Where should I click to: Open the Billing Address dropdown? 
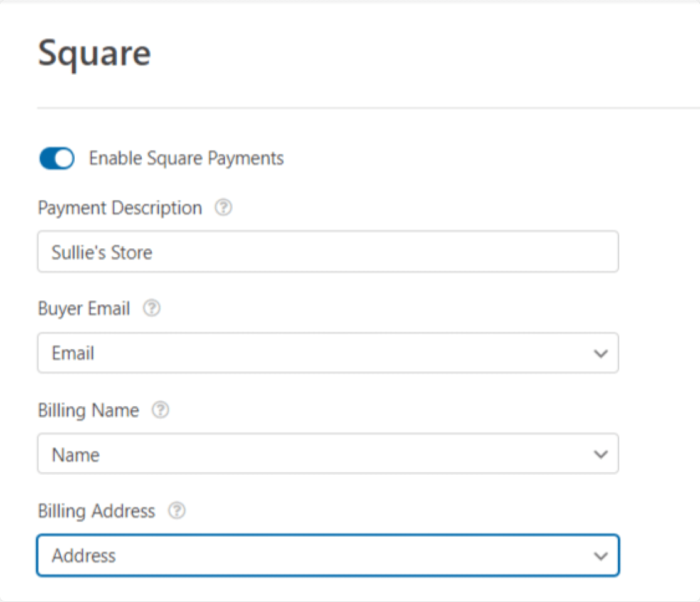tap(328, 555)
